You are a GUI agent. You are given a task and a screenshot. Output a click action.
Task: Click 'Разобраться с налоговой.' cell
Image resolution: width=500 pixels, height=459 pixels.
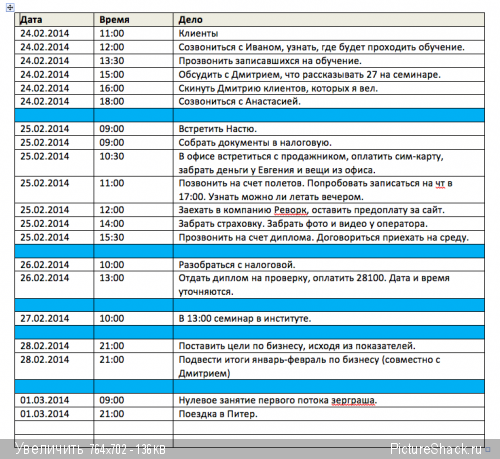click(329, 265)
